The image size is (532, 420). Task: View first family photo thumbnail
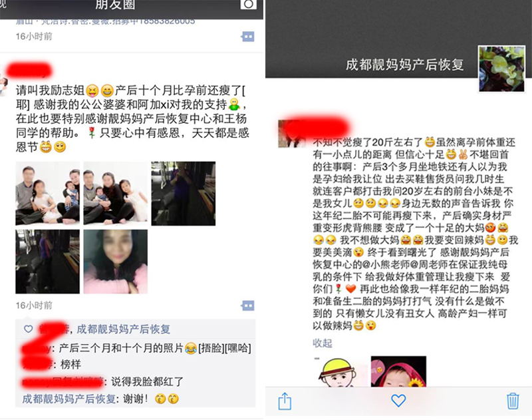pyautogui.click(x=47, y=194)
